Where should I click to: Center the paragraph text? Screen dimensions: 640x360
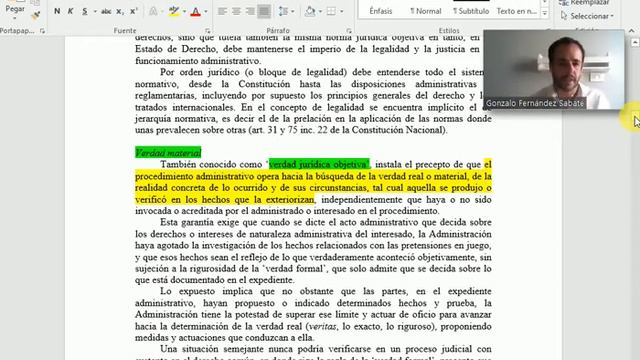pos(236,11)
